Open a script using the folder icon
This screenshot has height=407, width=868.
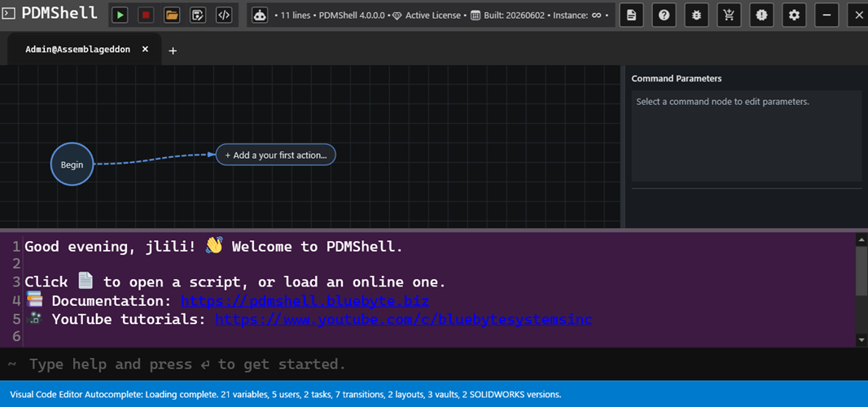[x=172, y=15]
